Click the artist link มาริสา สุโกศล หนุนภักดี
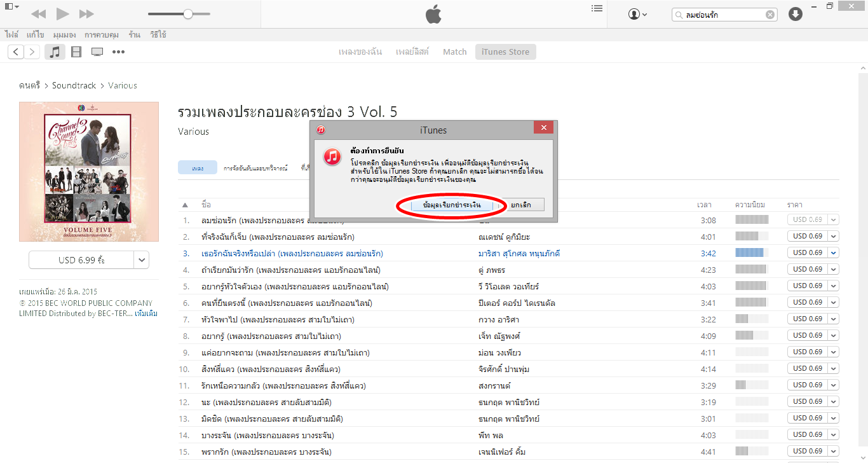The image size is (868, 463). (x=519, y=253)
